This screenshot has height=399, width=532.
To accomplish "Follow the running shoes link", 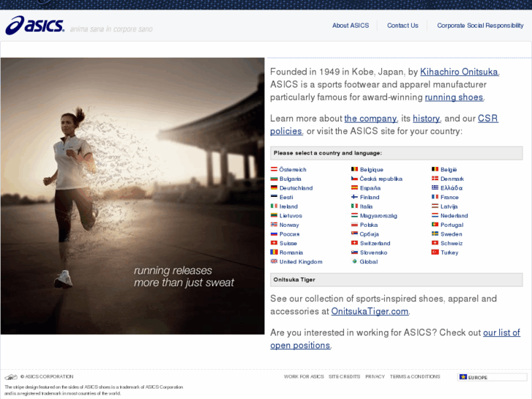I will point(454,97).
